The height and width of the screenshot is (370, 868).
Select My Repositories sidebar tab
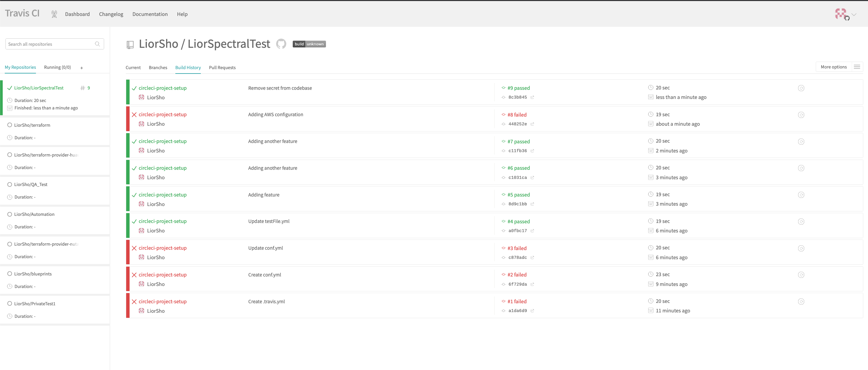tap(20, 67)
